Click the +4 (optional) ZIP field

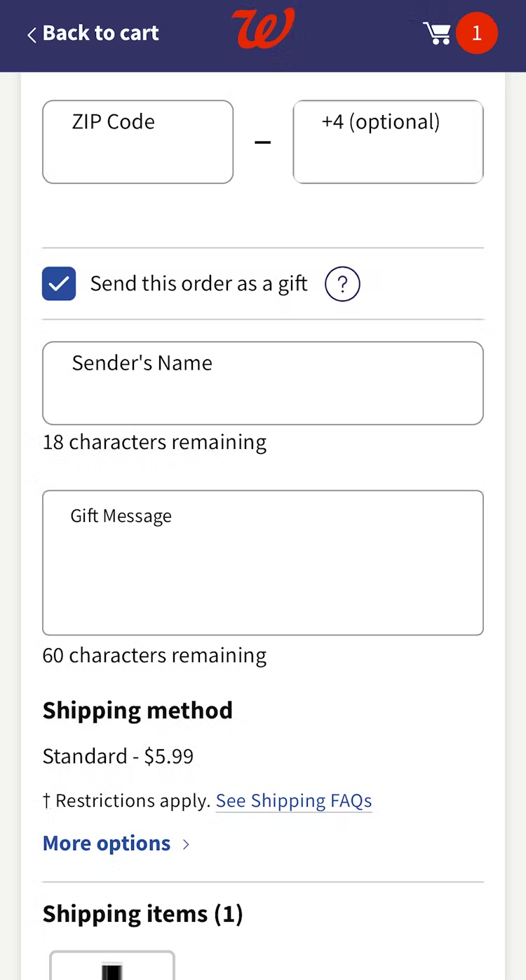click(x=388, y=142)
